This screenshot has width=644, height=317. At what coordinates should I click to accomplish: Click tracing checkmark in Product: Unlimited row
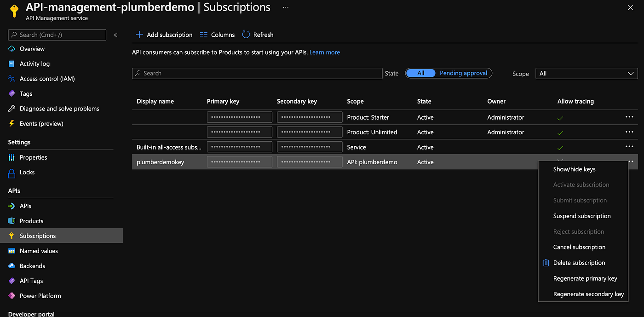coord(560,133)
